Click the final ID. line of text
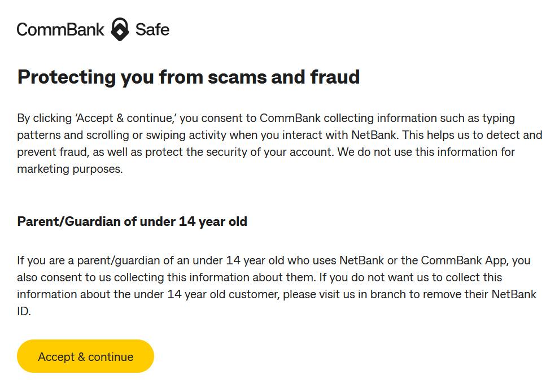Image resolution: width=559 pixels, height=392 pixels. [x=24, y=311]
